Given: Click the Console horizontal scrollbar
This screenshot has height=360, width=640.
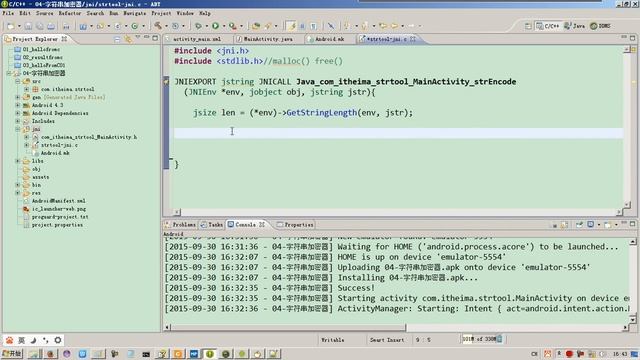Looking at the screenshot, I should [x=289, y=327].
